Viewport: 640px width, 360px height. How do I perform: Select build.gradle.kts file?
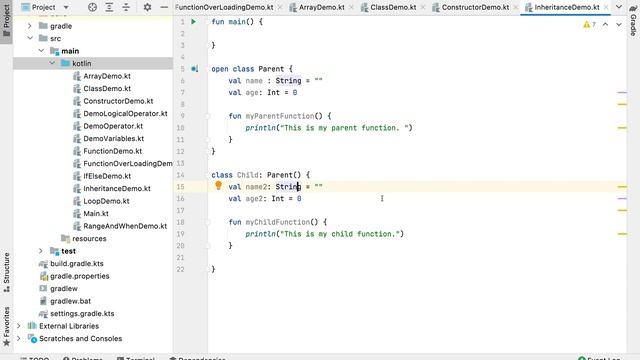pyautogui.click(x=77, y=264)
